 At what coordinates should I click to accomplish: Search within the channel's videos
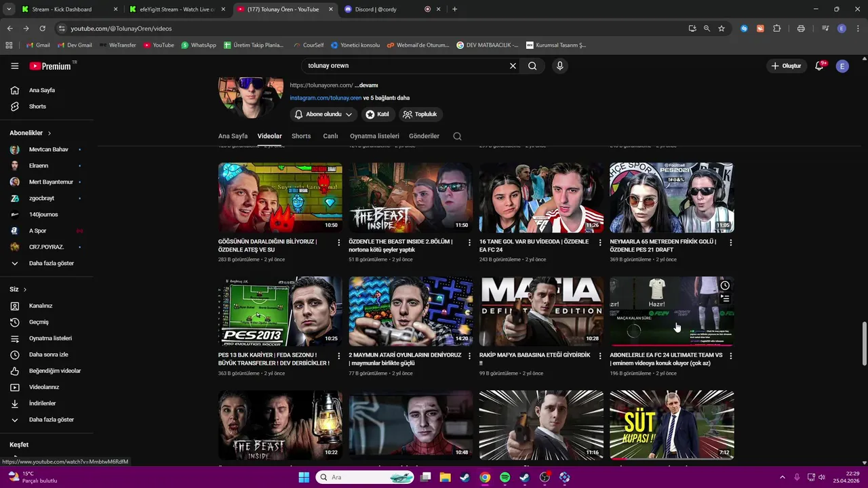click(x=457, y=136)
